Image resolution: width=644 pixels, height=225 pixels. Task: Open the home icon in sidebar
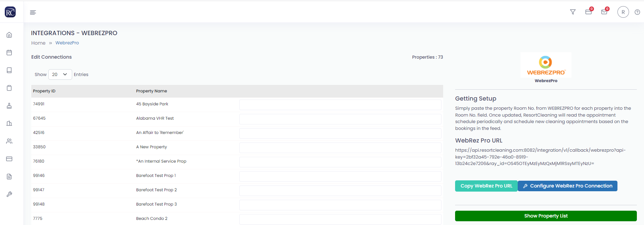[9, 35]
